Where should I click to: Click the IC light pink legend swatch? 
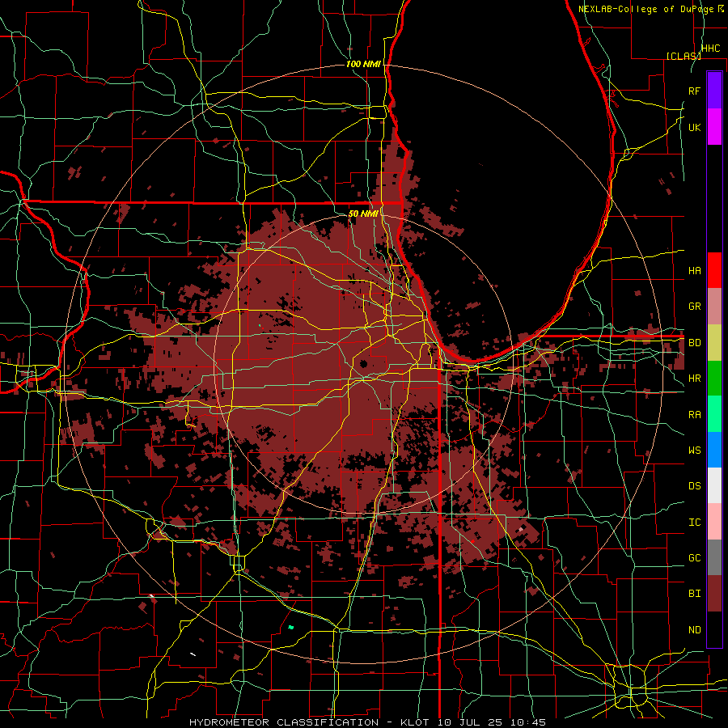point(714,522)
